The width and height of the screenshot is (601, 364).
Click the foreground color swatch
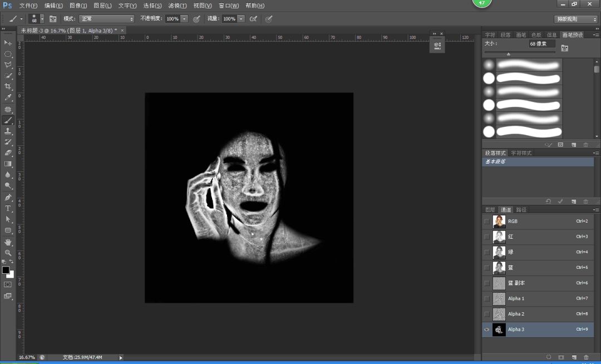(6, 270)
